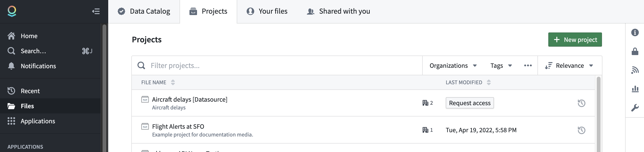
Task: Toggle sort on FILE NAME column
Action: [173, 83]
